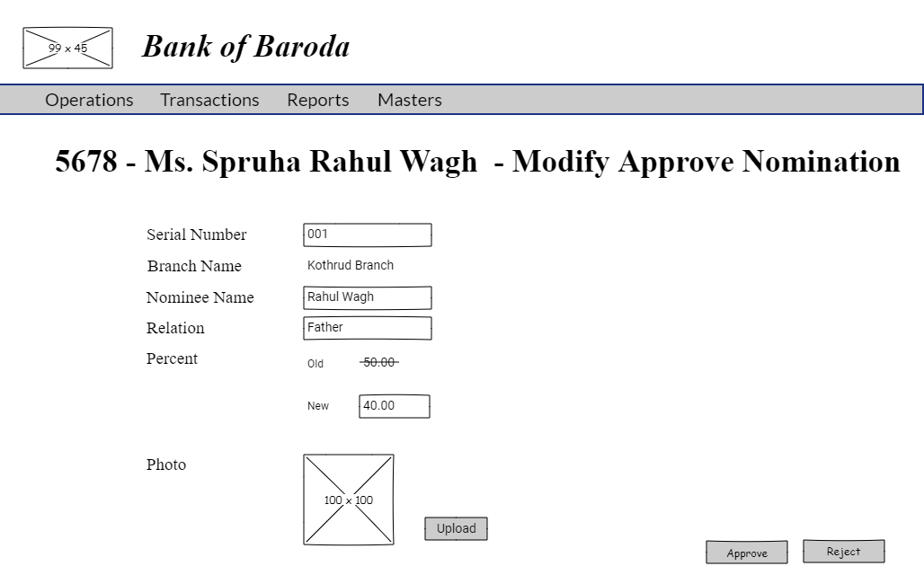Click the 99 × 45 logo placeholder

[67, 48]
